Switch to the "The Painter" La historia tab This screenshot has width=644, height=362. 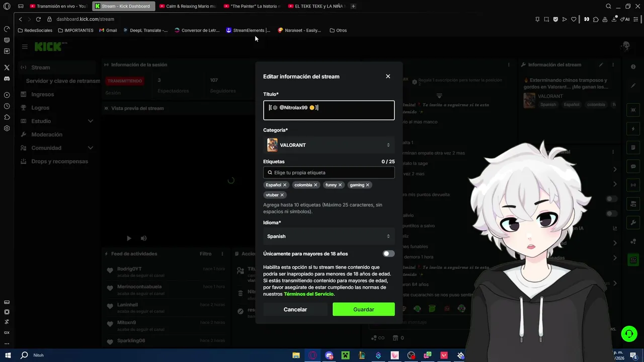tap(252, 6)
